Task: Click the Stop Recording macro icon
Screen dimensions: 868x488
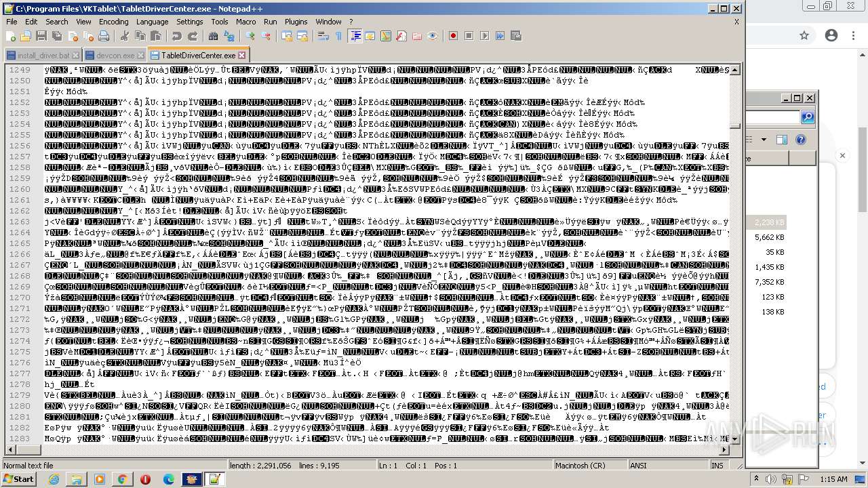Action: (469, 36)
